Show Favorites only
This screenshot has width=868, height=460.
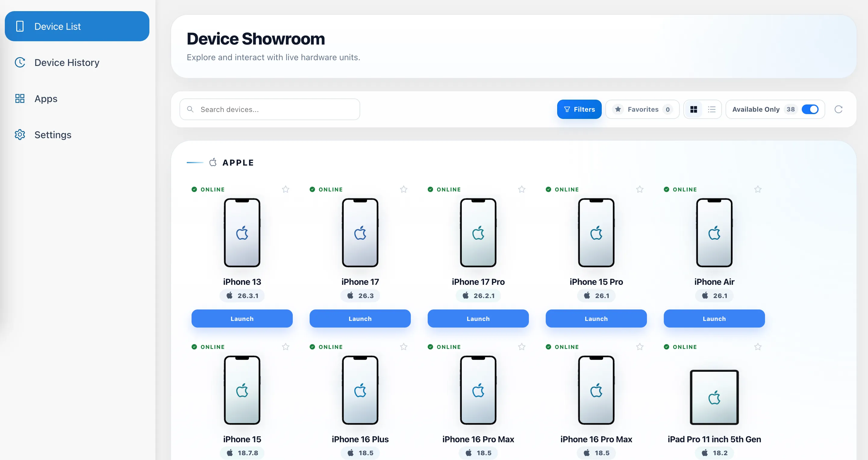[x=642, y=110]
